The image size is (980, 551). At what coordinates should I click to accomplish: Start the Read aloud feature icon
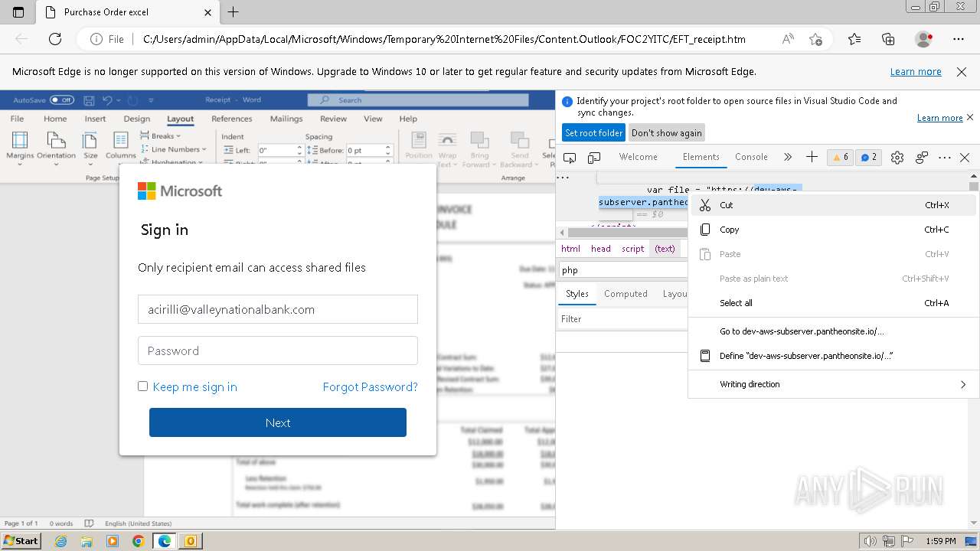tap(788, 39)
